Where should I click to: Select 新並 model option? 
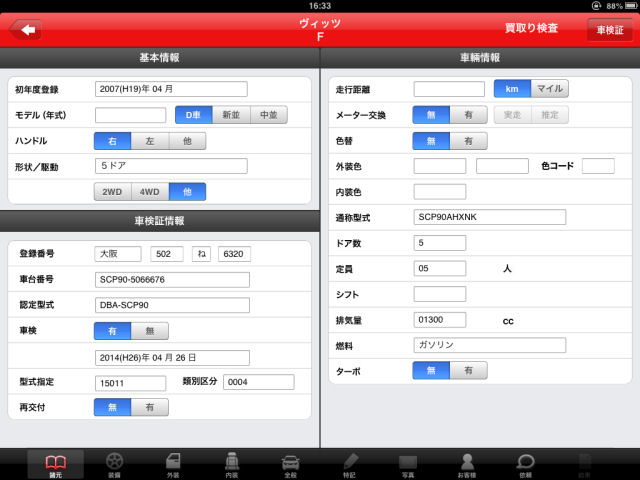coord(231,115)
